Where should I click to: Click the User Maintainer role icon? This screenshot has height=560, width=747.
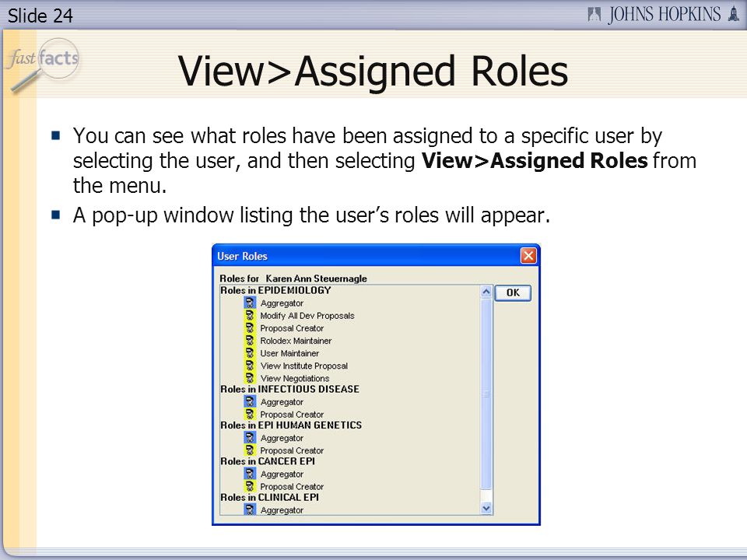coord(250,353)
